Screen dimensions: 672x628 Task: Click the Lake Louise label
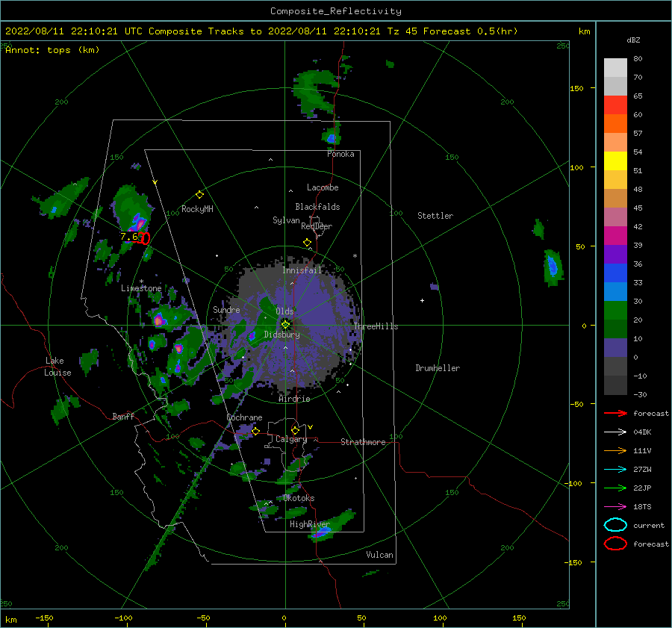point(57,367)
